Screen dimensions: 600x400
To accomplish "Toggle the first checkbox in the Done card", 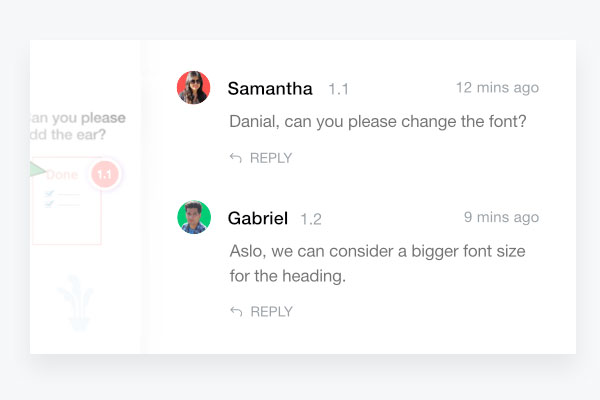I will coord(49,194).
